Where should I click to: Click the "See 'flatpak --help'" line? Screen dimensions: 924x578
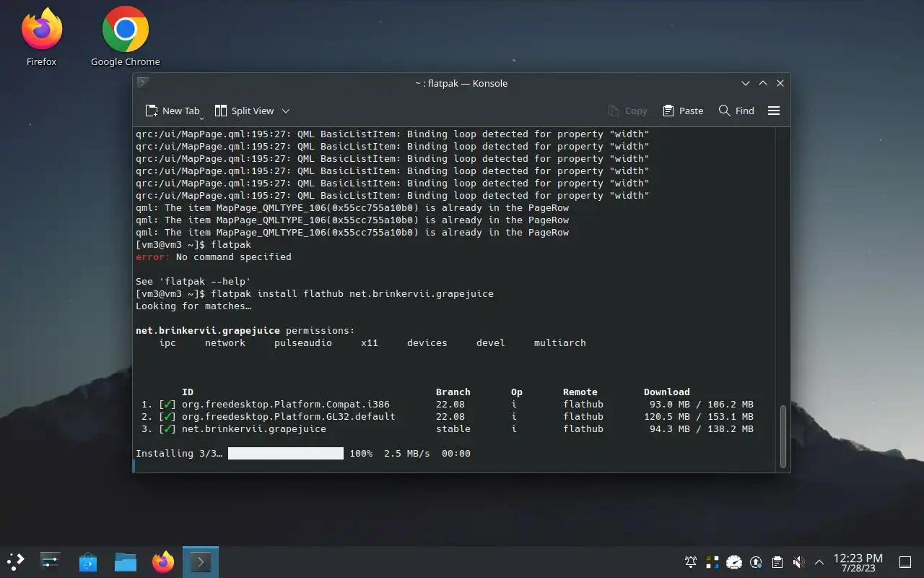point(193,281)
